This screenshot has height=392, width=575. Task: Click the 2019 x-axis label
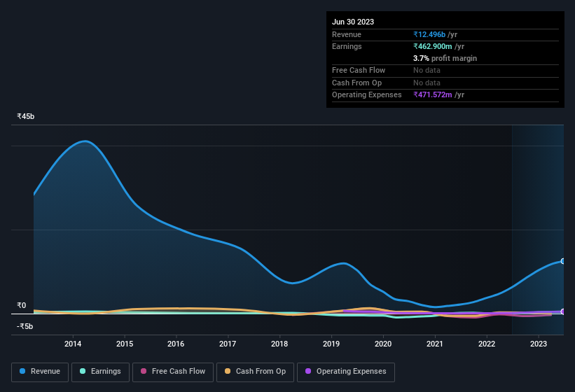pos(331,344)
